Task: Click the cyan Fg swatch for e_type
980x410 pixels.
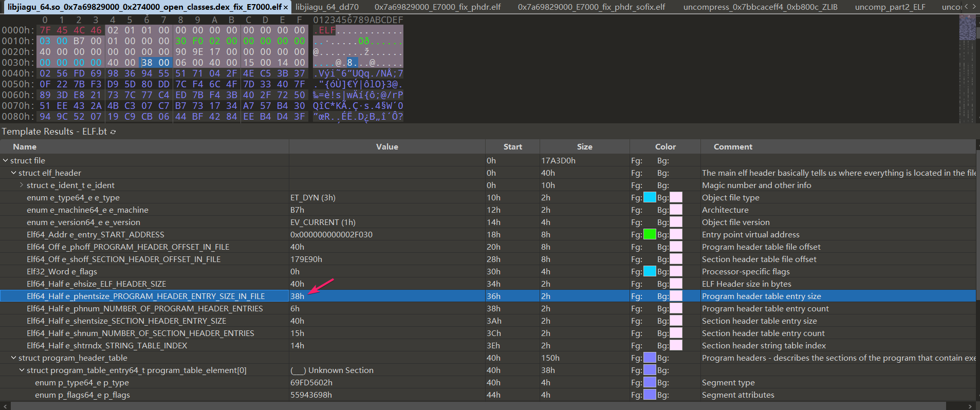Action: tap(650, 198)
